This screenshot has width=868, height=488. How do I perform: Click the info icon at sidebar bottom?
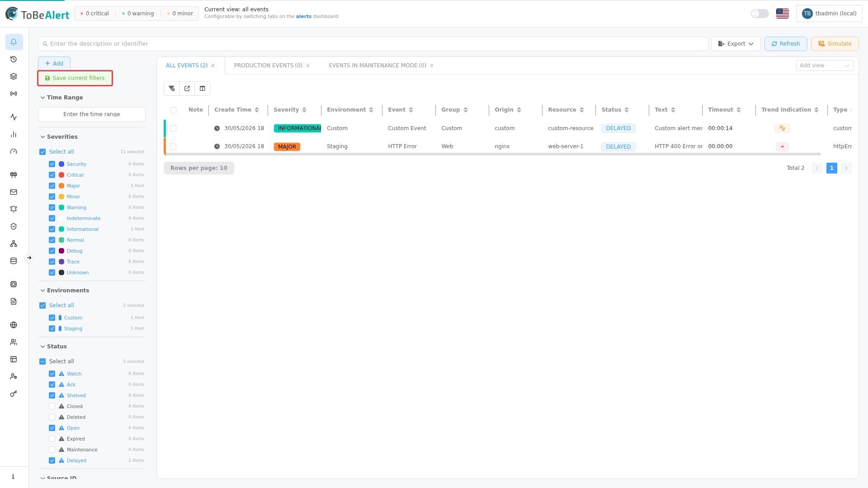14,476
